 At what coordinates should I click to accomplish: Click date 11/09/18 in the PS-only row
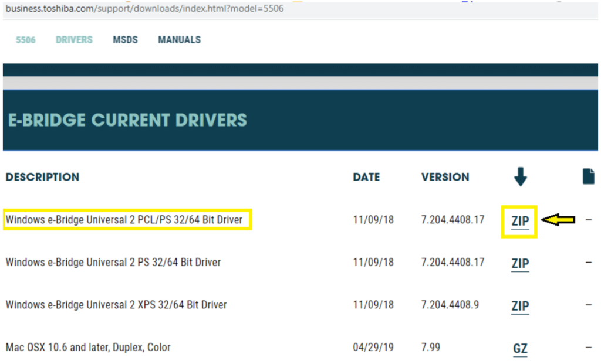(373, 262)
